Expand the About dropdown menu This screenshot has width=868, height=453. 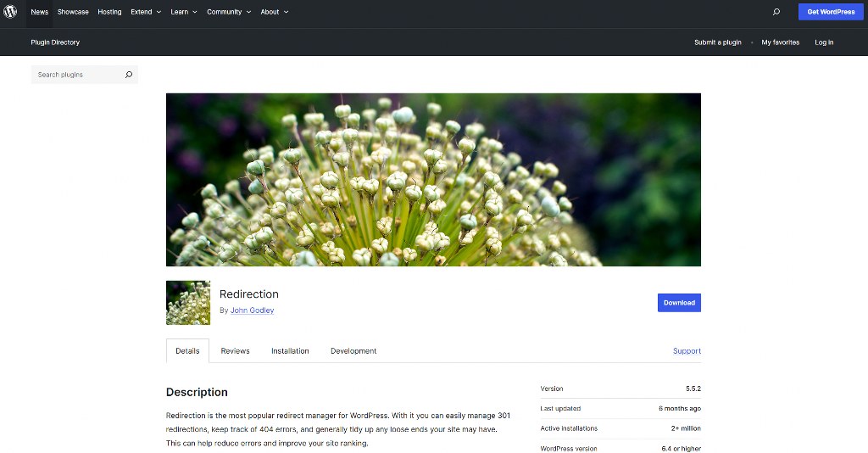pyautogui.click(x=275, y=12)
